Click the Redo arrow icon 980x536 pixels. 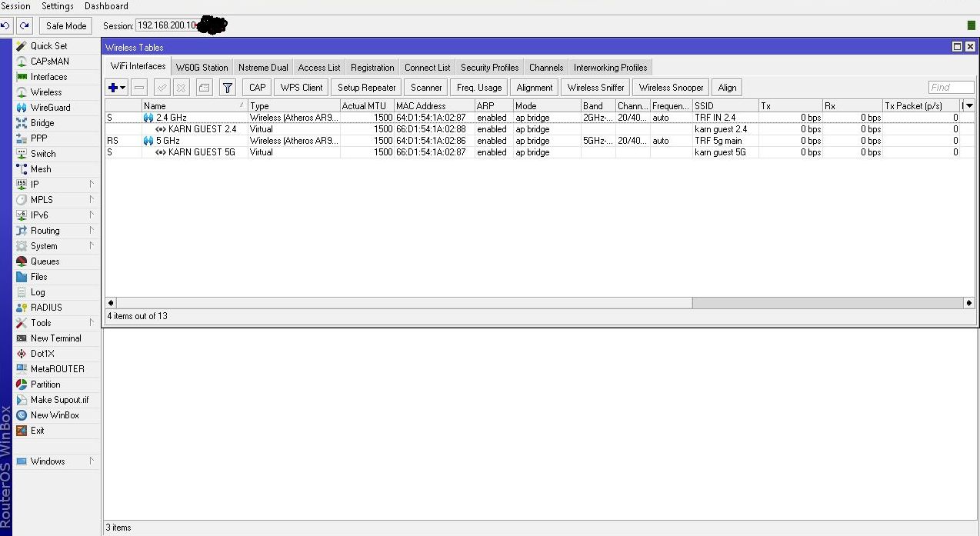[25, 25]
